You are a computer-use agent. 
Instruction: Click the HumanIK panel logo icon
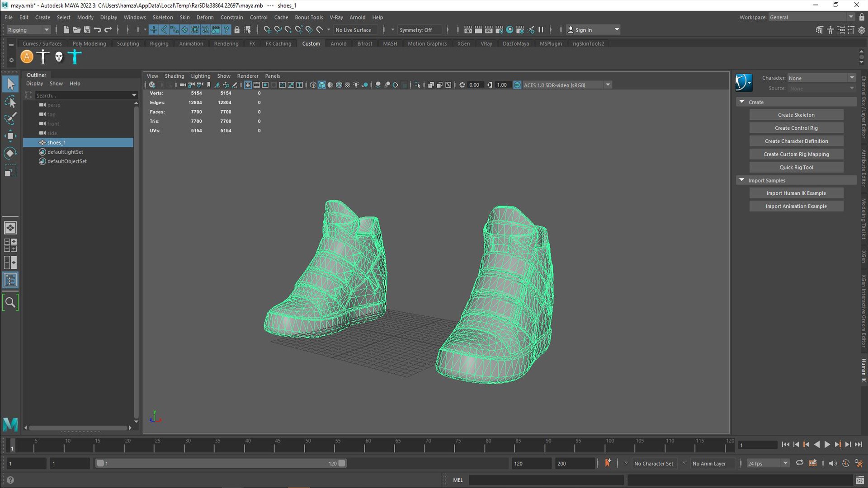point(744,83)
